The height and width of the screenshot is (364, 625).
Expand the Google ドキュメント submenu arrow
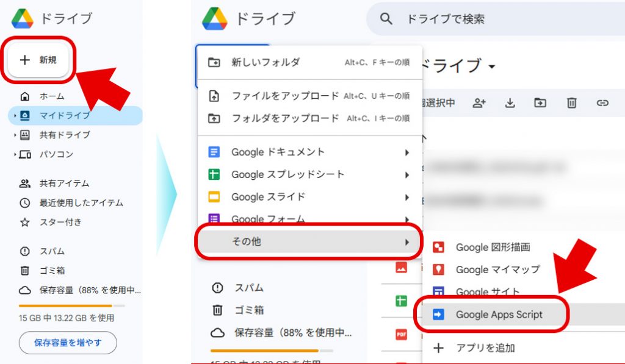pos(407,152)
